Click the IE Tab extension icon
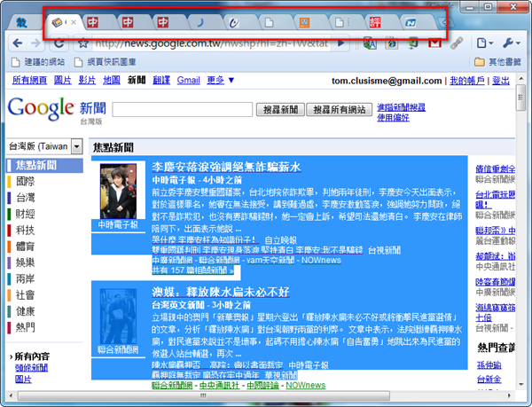532x407 pixels. 391,43
